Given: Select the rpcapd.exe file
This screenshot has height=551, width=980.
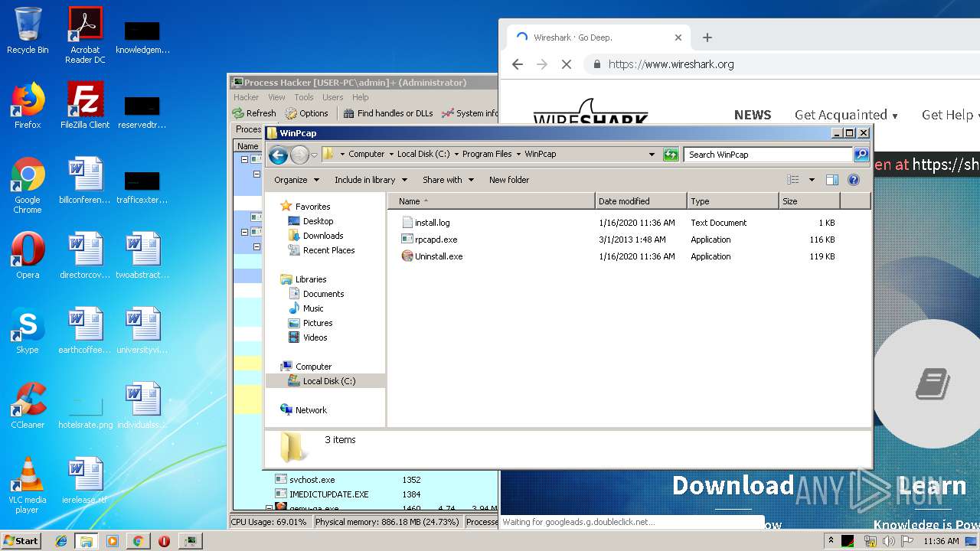Looking at the screenshot, I should (436, 240).
